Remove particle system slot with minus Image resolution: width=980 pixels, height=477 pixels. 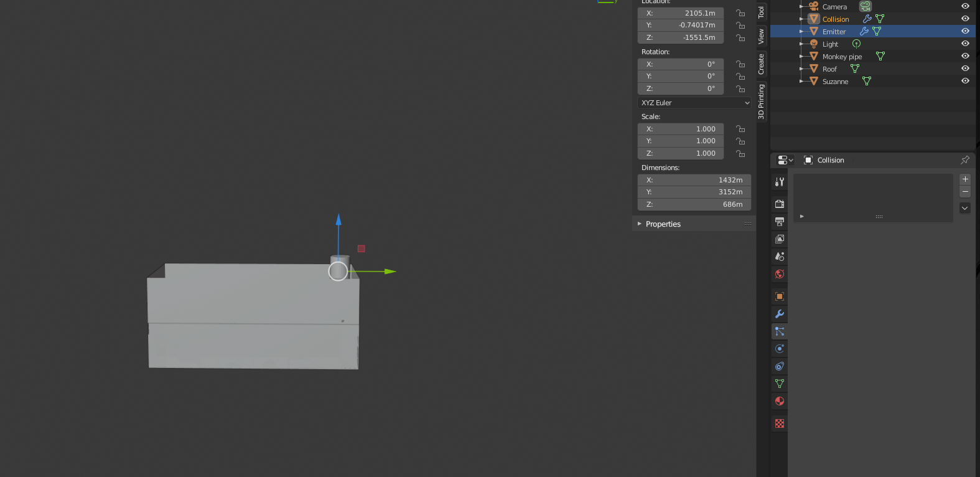[x=965, y=192]
